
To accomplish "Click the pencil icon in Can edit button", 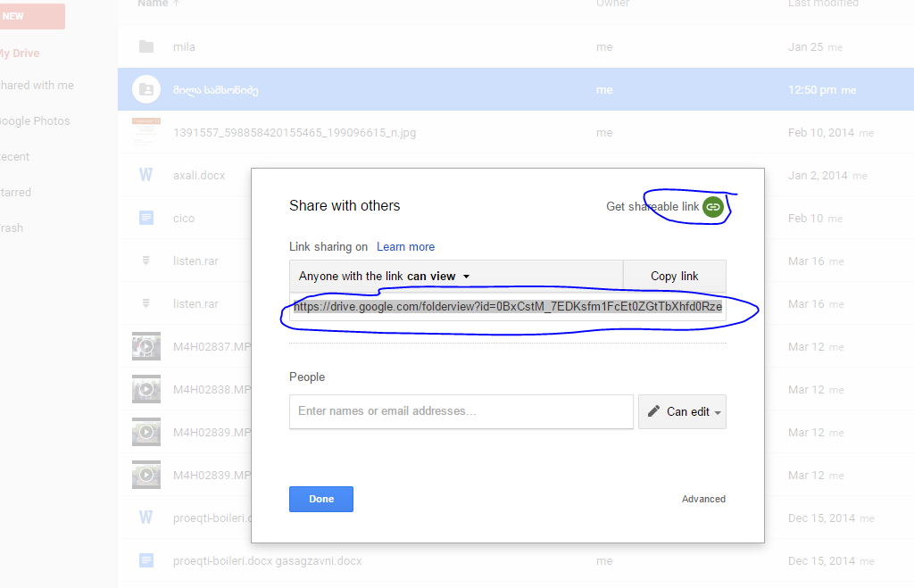I will click(x=654, y=411).
